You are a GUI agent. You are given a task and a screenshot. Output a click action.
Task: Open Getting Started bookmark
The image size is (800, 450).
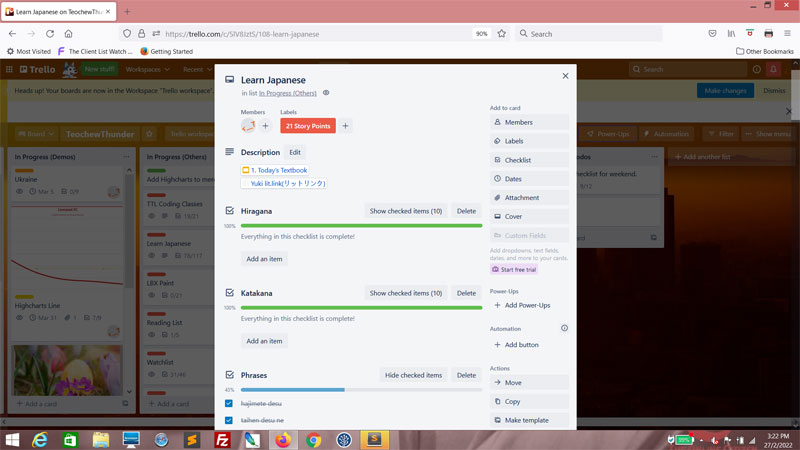point(166,51)
